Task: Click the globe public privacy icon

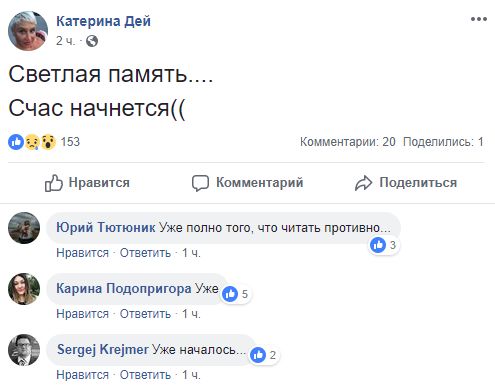Action: coord(92,41)
